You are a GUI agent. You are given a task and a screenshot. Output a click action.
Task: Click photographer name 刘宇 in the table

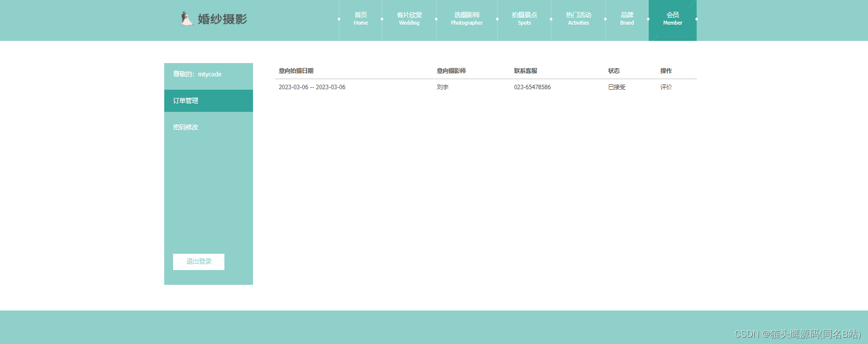(442, 87)
